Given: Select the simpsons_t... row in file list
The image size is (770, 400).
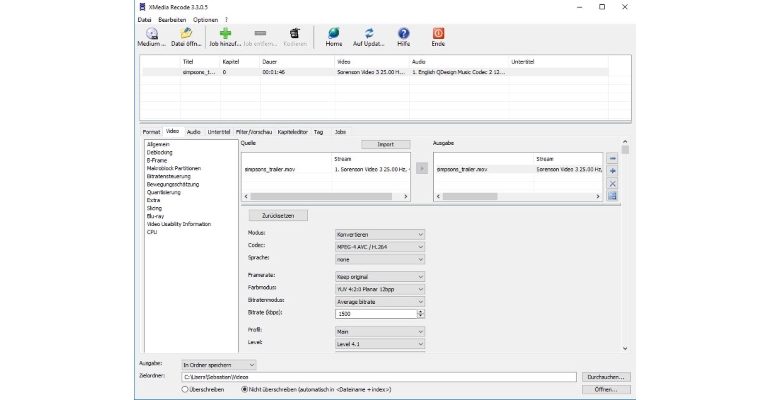Looking at the screenshot, I should [x=375, y=72].
